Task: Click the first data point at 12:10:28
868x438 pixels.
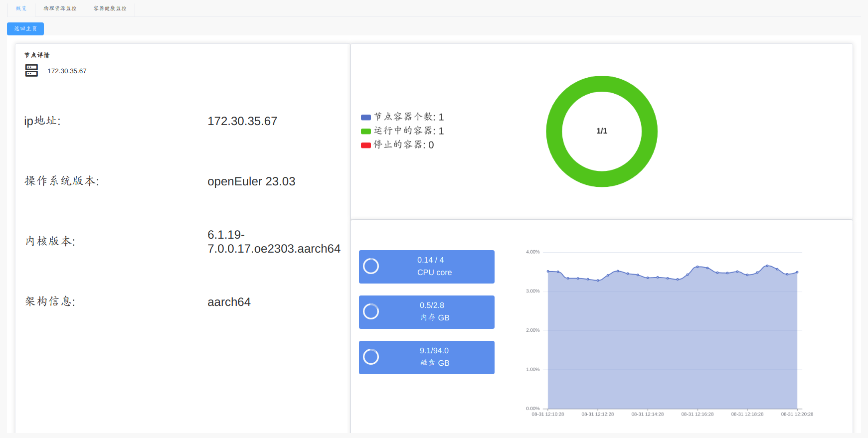Action: point(548,272)
